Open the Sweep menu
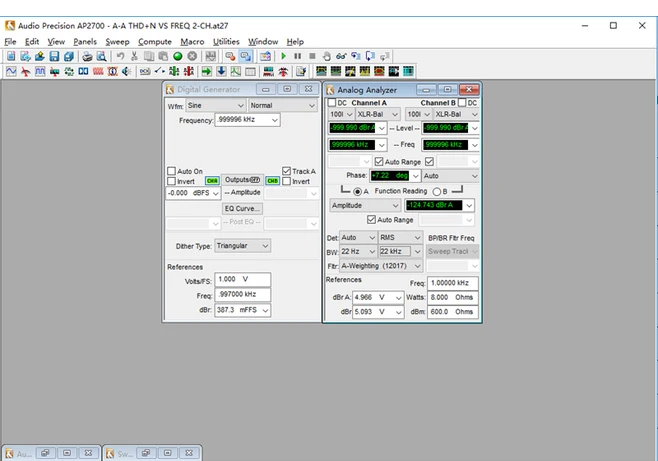The width and height of the screenshot is (658, 461). tap(117, 42)
